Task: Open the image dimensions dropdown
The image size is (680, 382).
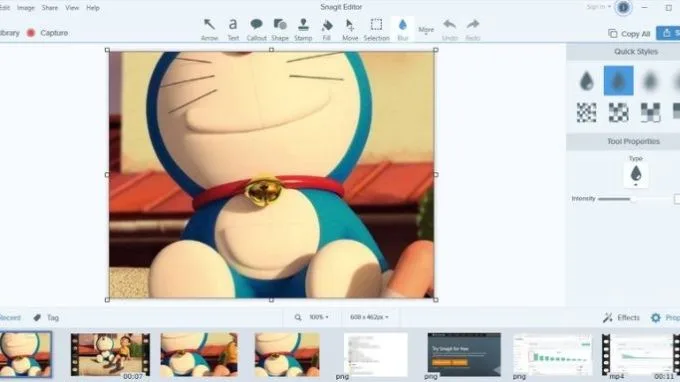Action: pyautogui.click(x=369, y=317)
